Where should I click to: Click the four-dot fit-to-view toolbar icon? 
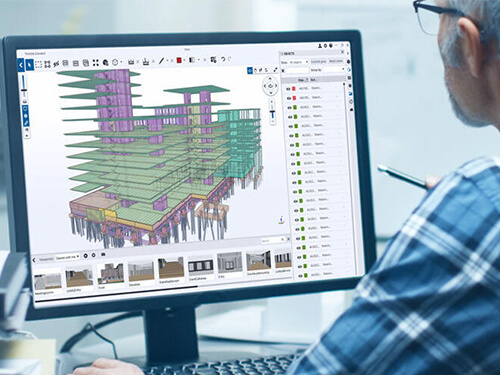[96, 62]
